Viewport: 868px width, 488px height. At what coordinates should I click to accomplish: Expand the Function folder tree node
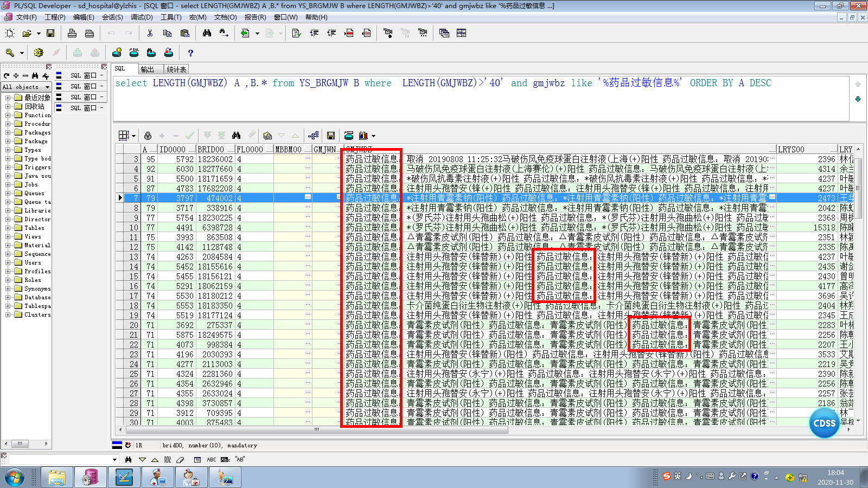pyautogui.click(x=8, y=115)
